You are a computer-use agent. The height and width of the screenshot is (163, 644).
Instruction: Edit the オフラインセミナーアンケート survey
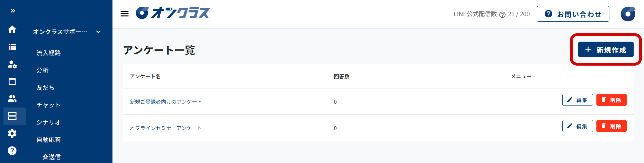pos(577,126)
